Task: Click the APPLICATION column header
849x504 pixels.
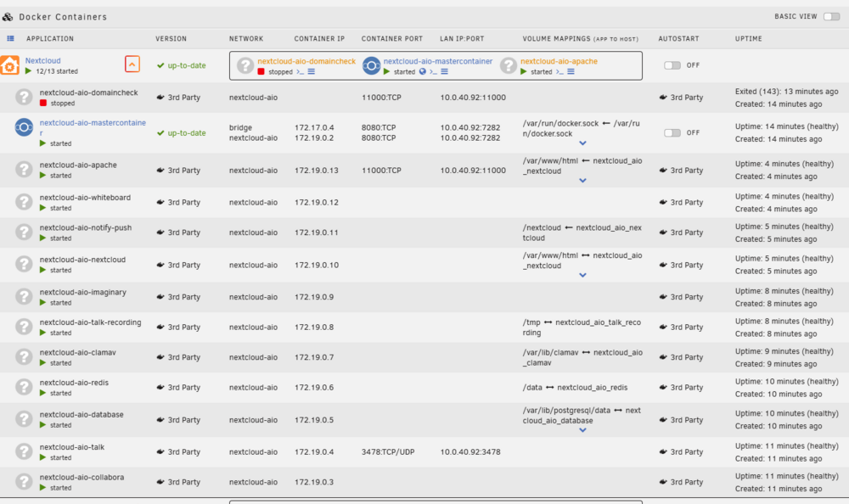Action: [x=50, y=38]
